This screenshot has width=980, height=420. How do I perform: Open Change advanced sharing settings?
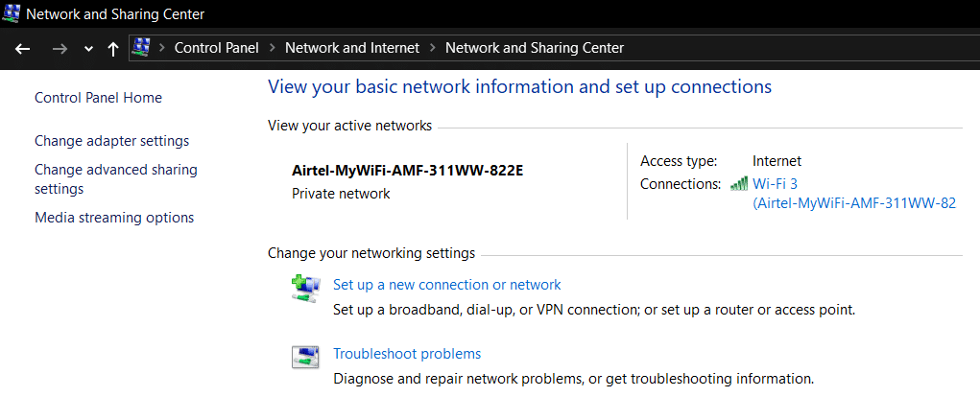tap(115, 179)
